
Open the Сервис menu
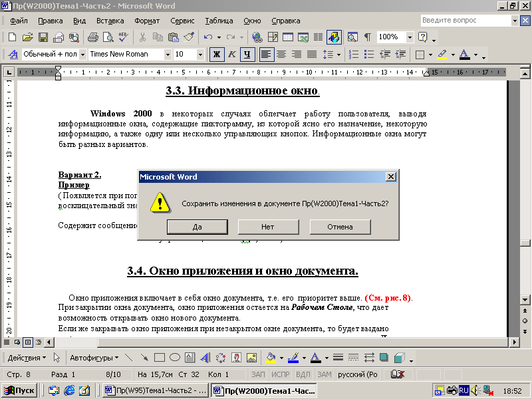tap(182, 21)
